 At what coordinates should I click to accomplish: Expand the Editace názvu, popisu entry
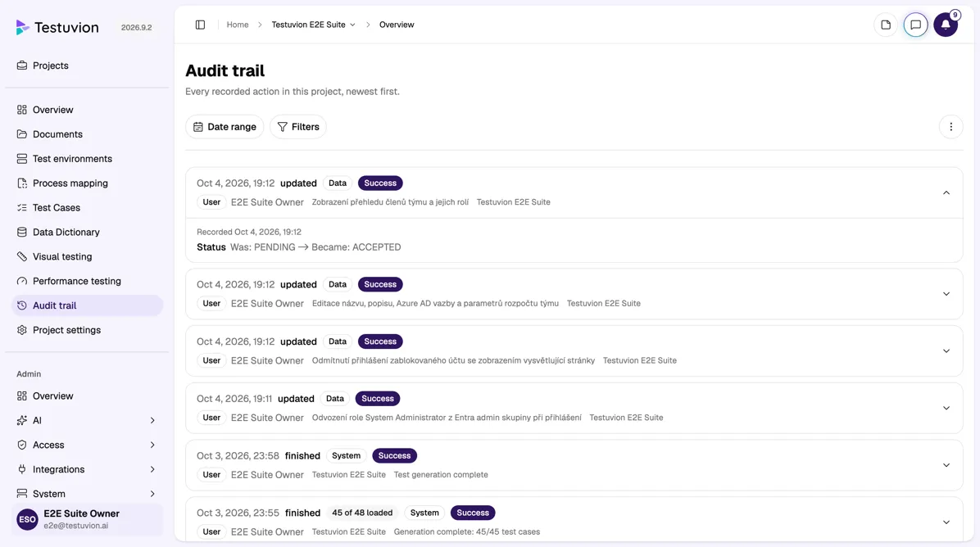(x=946, y=294)
